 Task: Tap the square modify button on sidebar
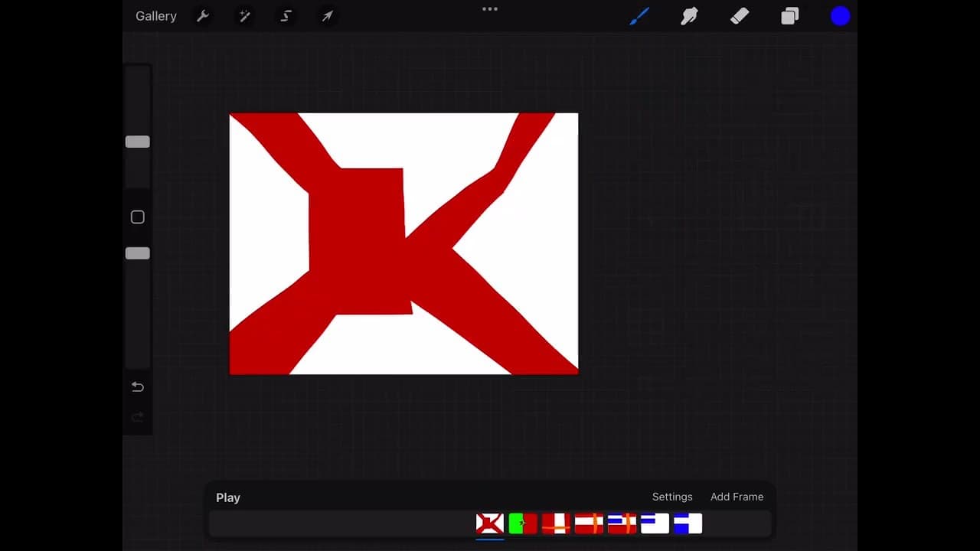138,217
